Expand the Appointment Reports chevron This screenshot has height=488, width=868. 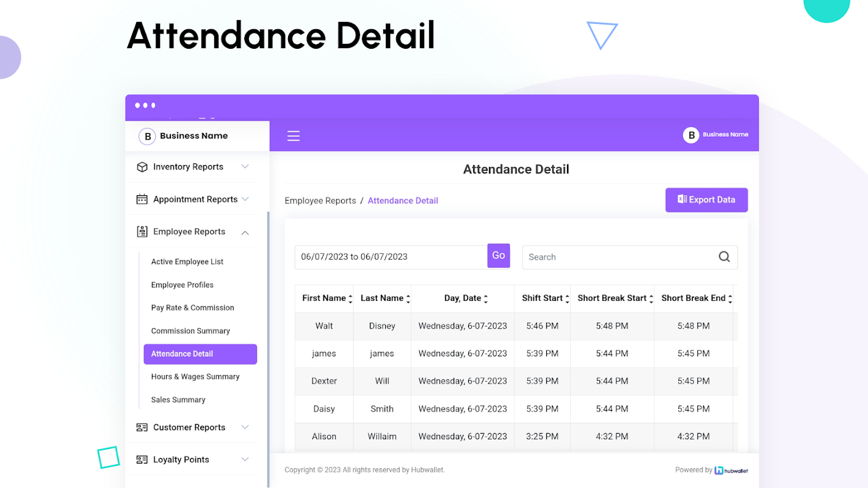click(x=245, y=199)
